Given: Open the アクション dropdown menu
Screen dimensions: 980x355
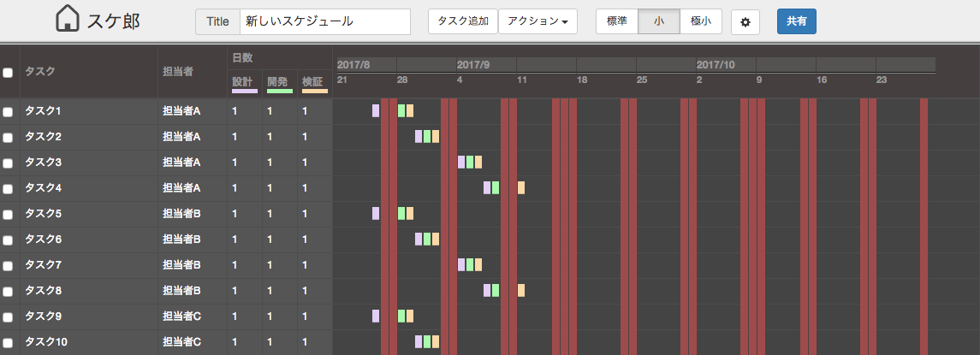Looking at the screenshot, I should point(538,21).
